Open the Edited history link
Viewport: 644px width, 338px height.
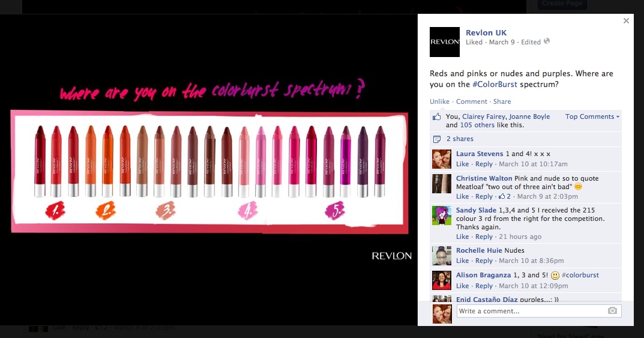click(531, 42)
